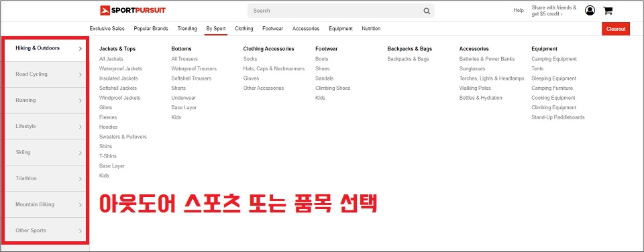The image size is (644, 252).
Task: Open the Equipment top menu item
Action: [341, 29]
